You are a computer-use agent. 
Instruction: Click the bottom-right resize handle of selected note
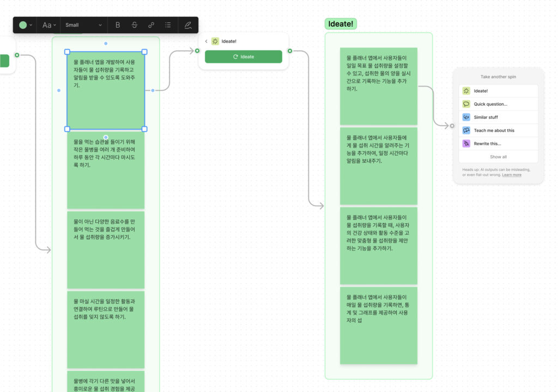[x=144, y=129]
